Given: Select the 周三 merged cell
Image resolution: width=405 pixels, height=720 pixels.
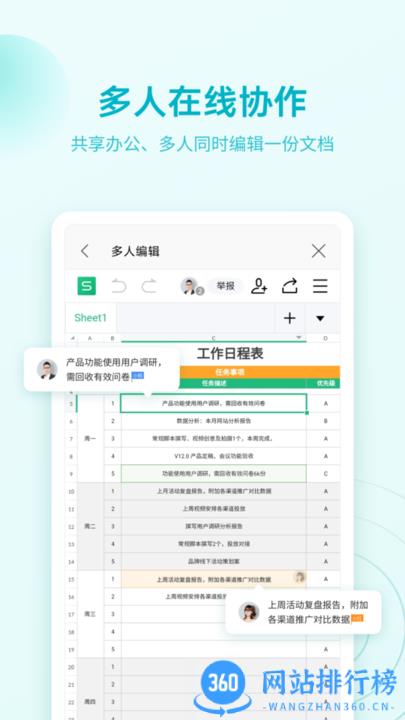Looking at the screenshot, I should (90, 614).
